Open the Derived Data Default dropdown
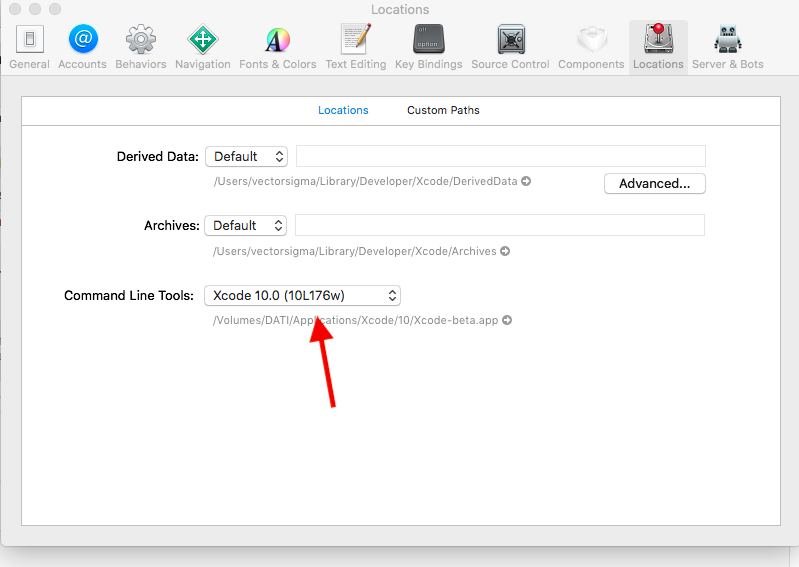The image size is (799, 567). [247, 156]
